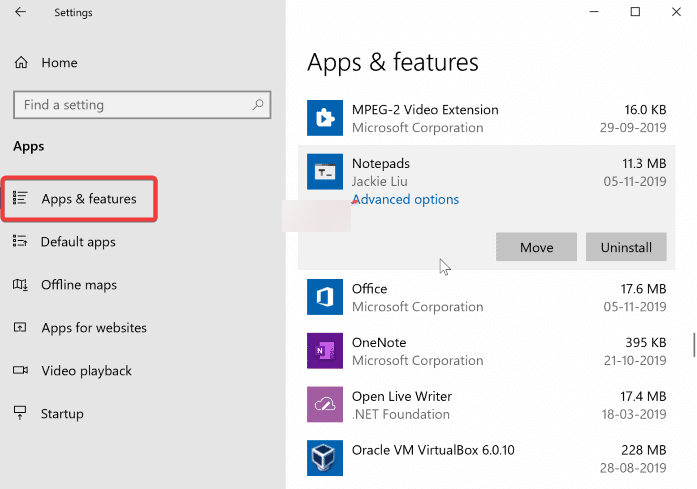697x489 pixels.
Task: Open Offline maps settings
Action: [79, 285]
